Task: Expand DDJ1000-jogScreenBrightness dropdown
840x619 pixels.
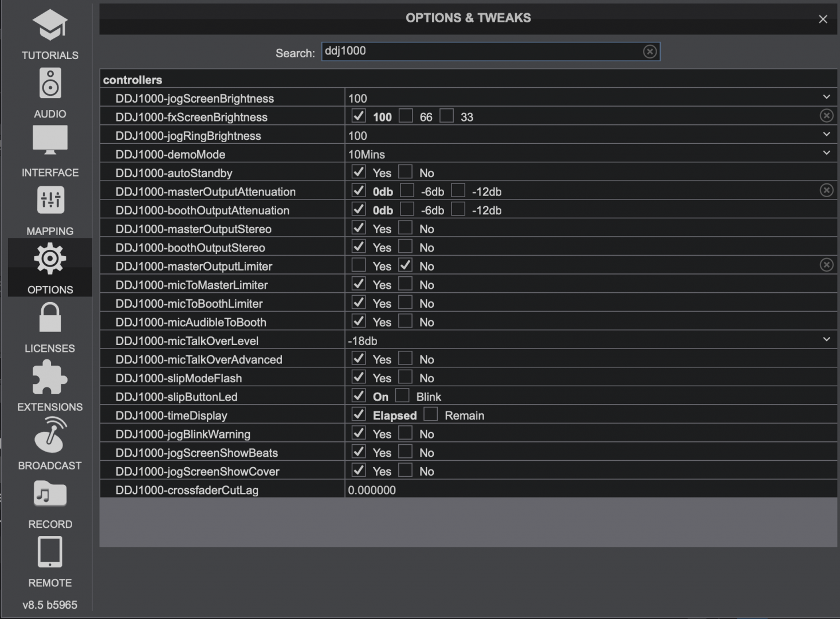Action: point(826,97)
